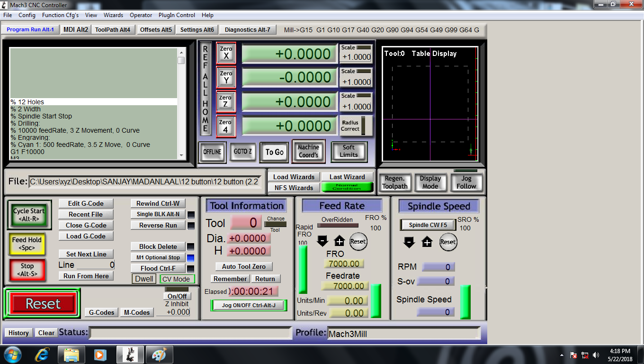Image resolution: width=644 pixels, height=364 pixels.
Task: Toggle Reverse Run
Action: pos(158,225)
